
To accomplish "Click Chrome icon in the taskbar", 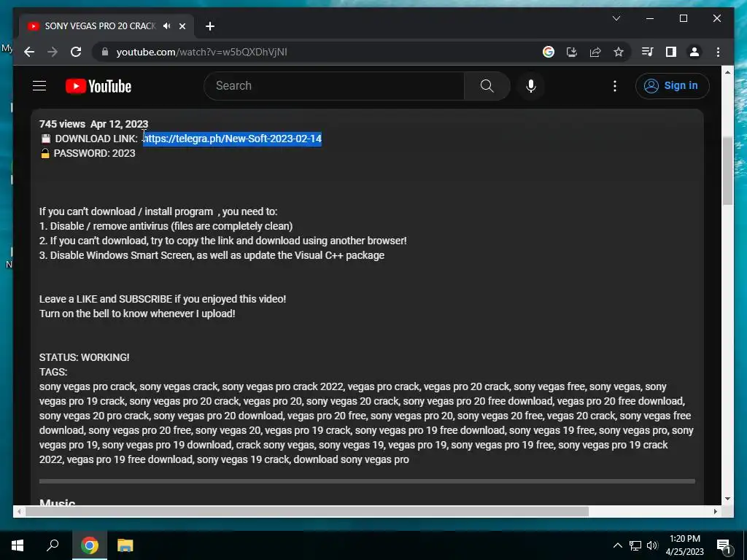I will pos(90,545).
